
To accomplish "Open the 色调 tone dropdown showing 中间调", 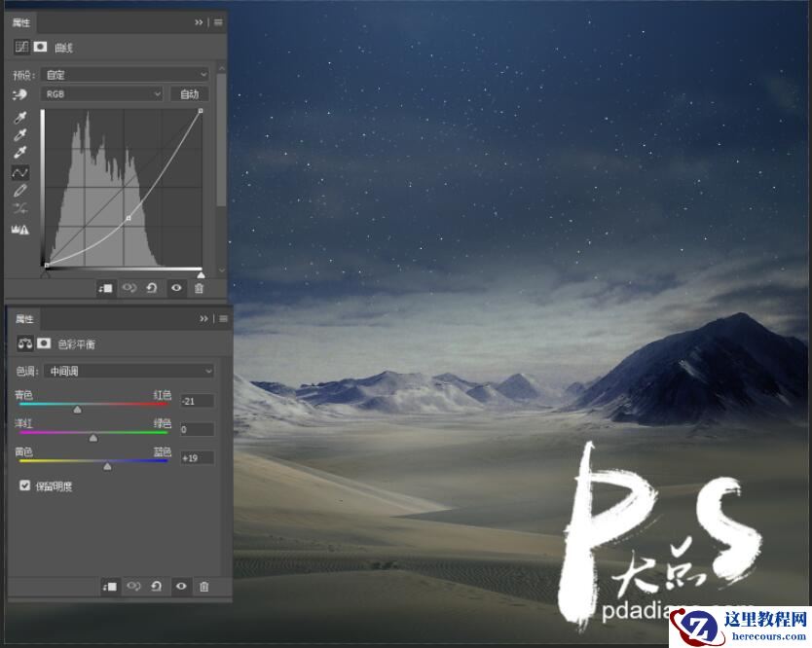I will pyautogui.click(x=127, y=371).
